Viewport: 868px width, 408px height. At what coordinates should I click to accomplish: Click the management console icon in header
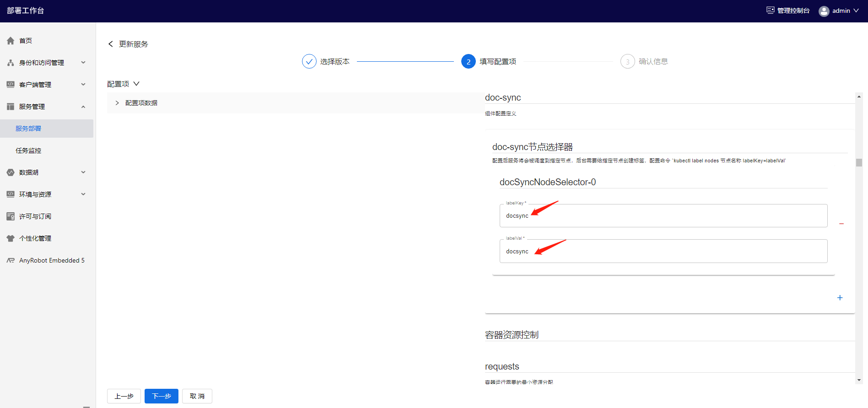tap(771, 10)
